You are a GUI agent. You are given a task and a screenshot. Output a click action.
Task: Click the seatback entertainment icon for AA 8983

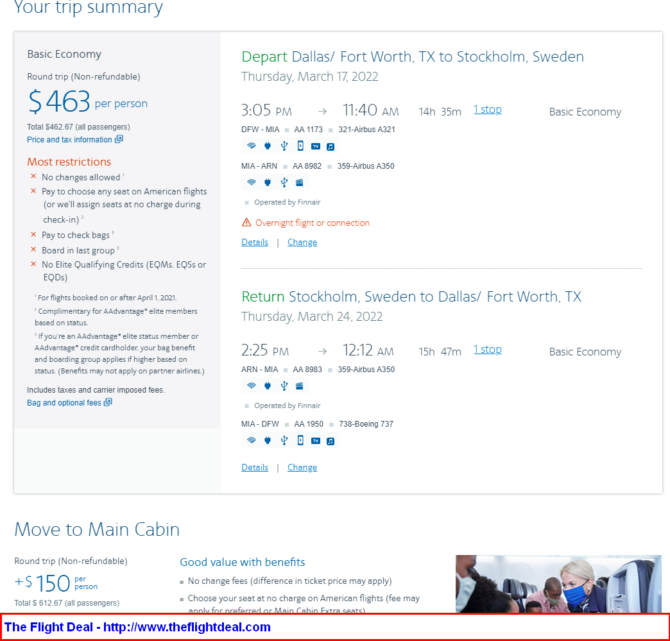pyautogui.click(x=300, y=386)
